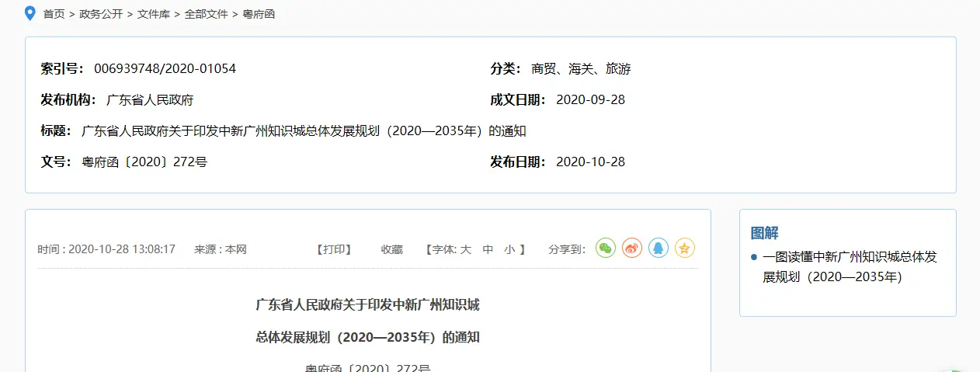980x372 pixels.
Task: Click the classification 商贸、海关、旅游
Action: (x=581, y=68)
